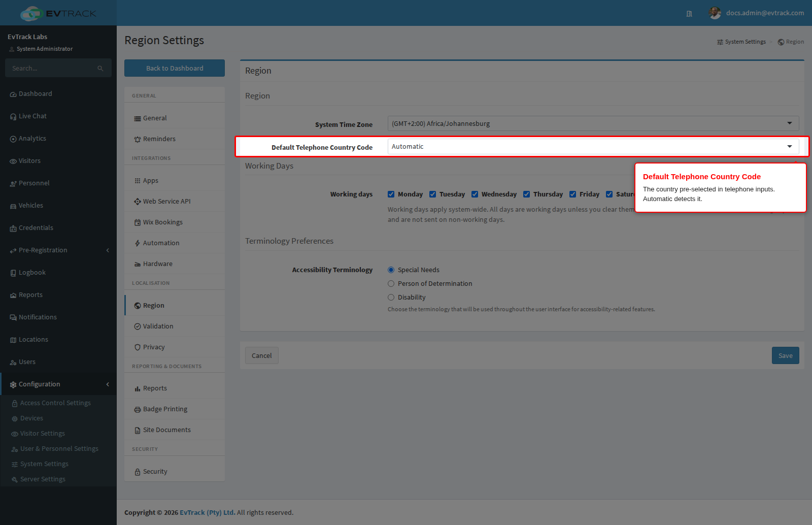Go to Analytics in the sidebar
This screenshot has height=525, width=812.
pyautogui.click(x=58, y=139)
